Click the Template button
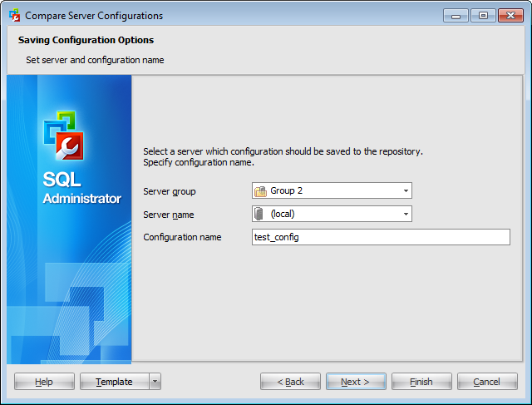The image size is (532, 405). click(114, 382)
